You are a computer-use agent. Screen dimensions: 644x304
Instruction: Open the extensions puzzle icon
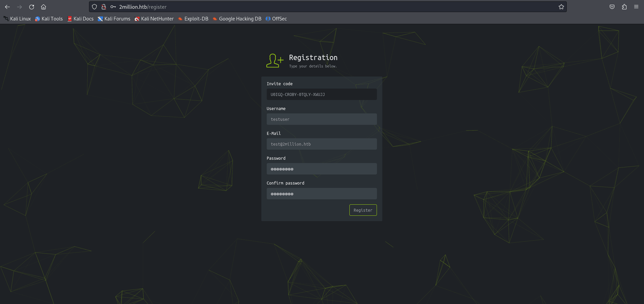[x=624, y=7]
